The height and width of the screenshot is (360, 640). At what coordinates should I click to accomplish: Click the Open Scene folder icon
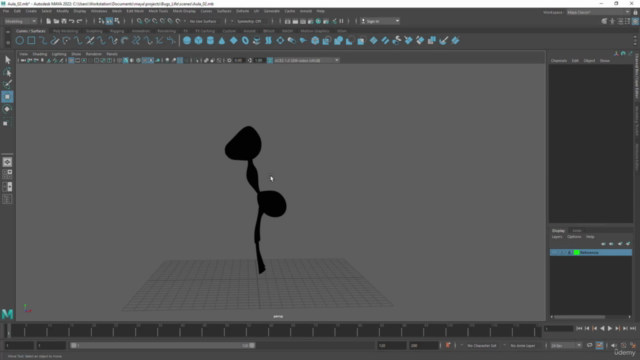coord(56,21)
